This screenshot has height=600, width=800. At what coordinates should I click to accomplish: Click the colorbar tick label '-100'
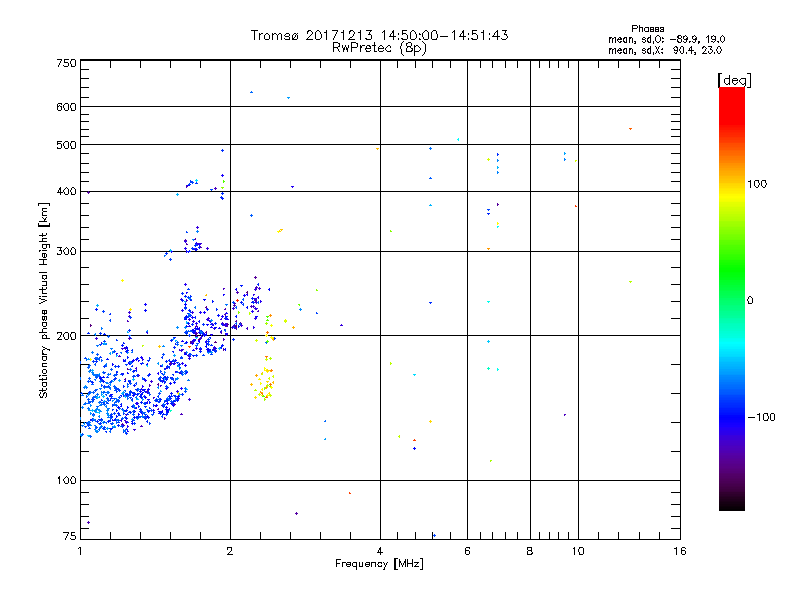pyautogui.click(x=761, y=417)
